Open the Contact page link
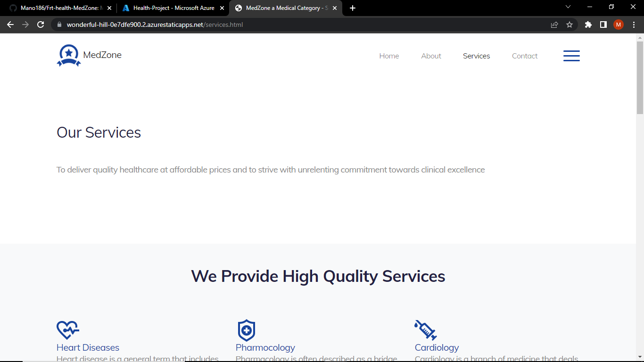 pyautogui.click(x=524, y=56)
